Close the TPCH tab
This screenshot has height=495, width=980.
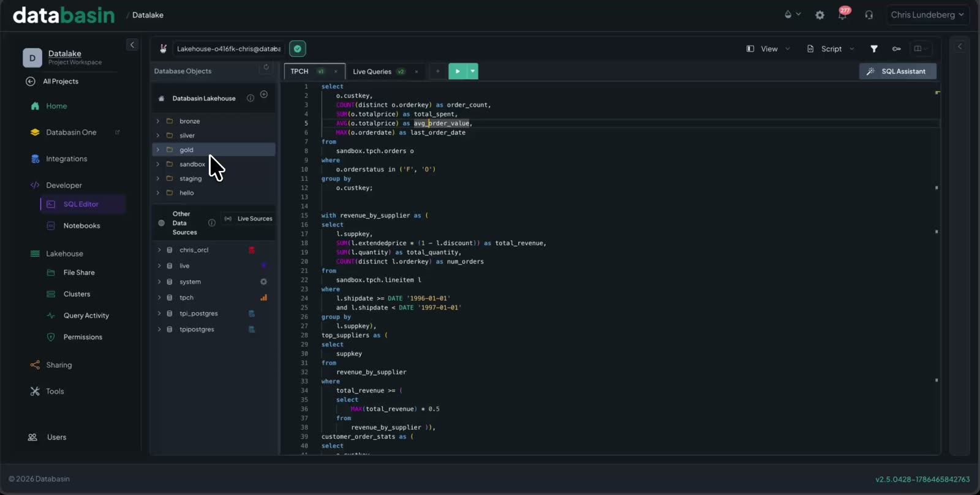336,72
